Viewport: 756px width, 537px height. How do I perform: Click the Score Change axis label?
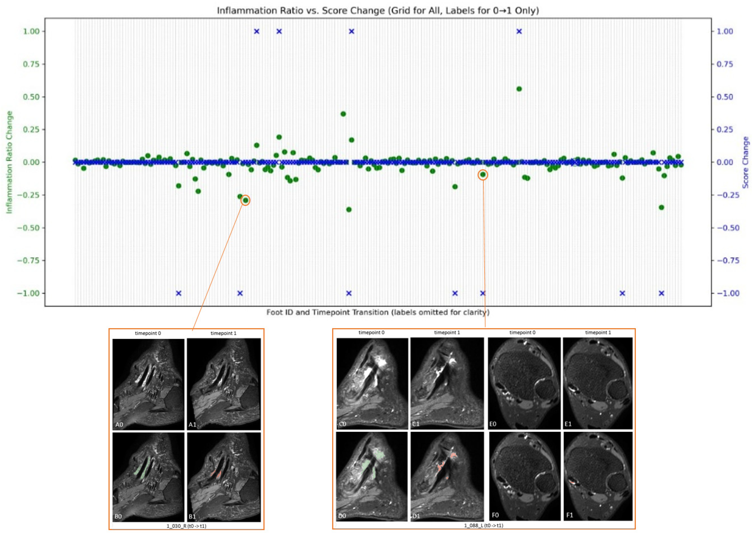coord(745,162)
